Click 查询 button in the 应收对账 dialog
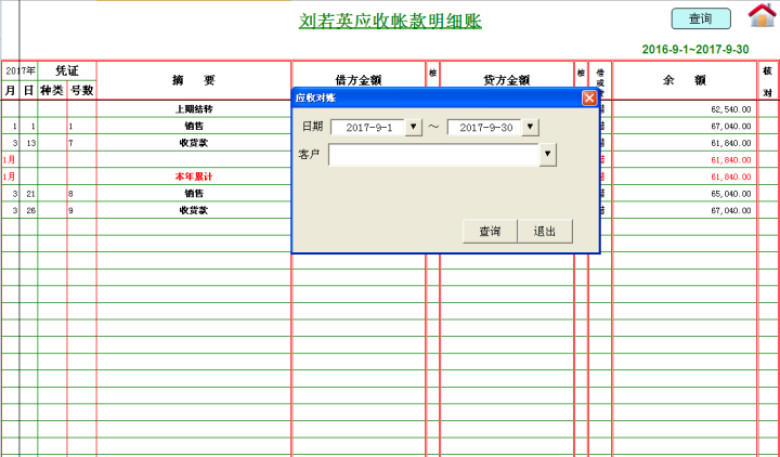This screenshot has height=457, width=780. click(490, 231)
